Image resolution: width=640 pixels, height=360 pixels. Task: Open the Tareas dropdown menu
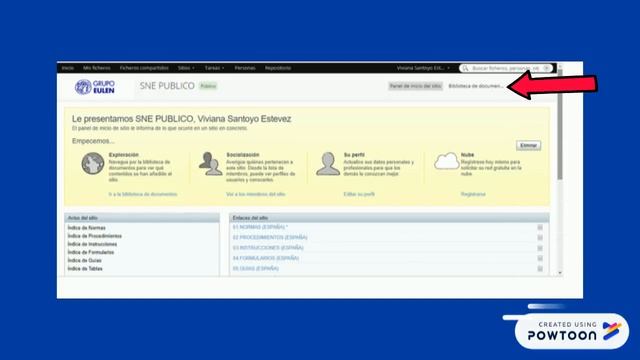coord(214,68)
